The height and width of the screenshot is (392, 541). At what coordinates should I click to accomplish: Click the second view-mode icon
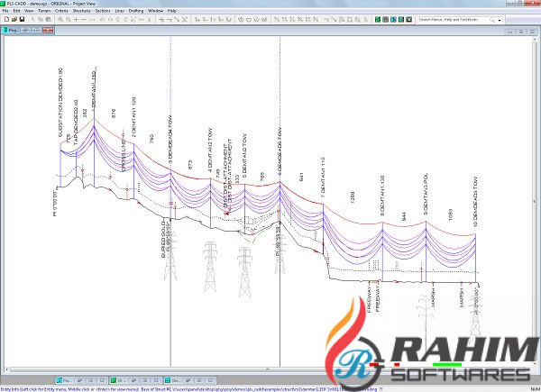[386, 20]
